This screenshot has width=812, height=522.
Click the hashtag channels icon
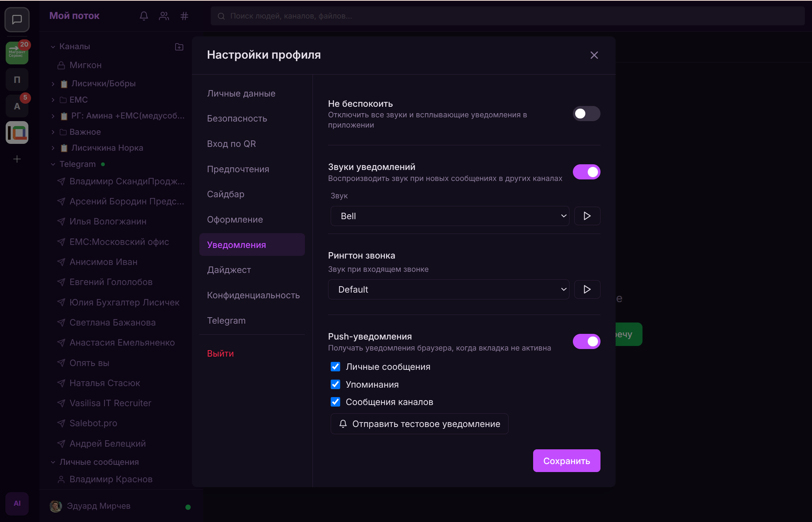point(184,16)
